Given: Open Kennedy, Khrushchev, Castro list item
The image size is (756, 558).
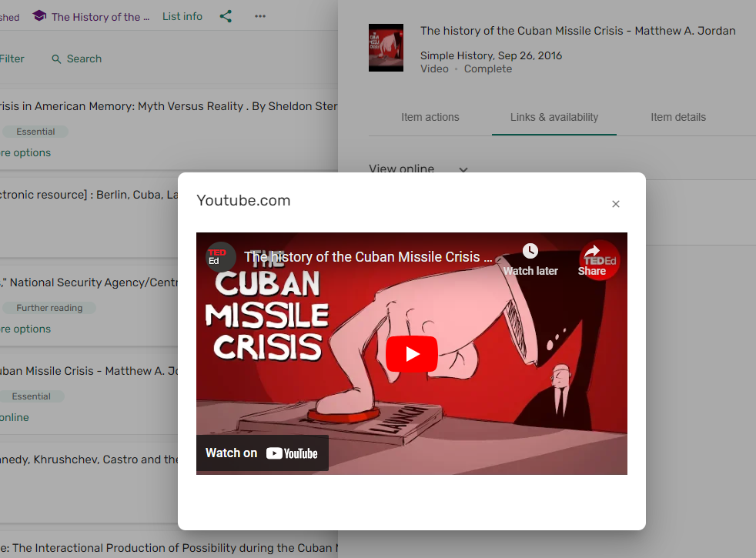Looking at the screenshot, I should pos(89,459).
